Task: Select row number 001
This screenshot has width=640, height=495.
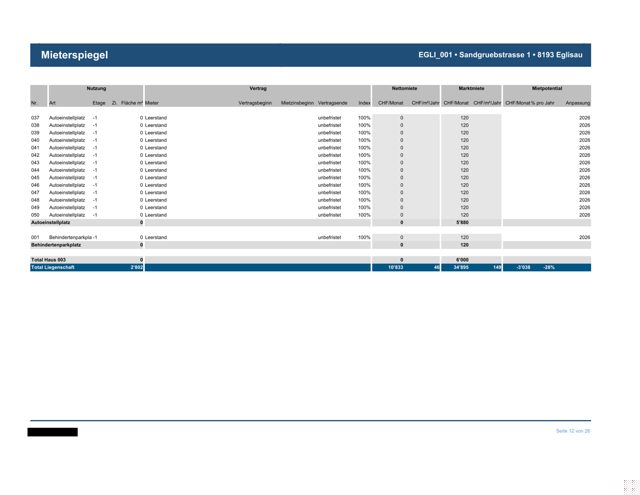Action: coord(35,238)
